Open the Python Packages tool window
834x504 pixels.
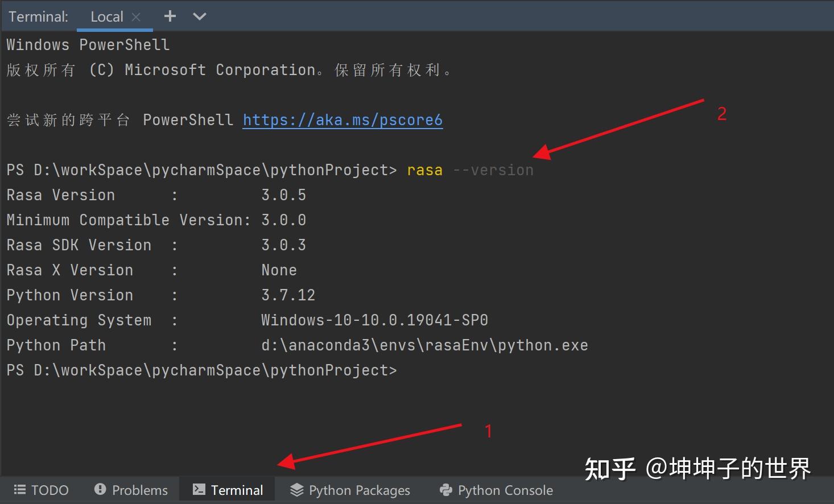(350, 490)
